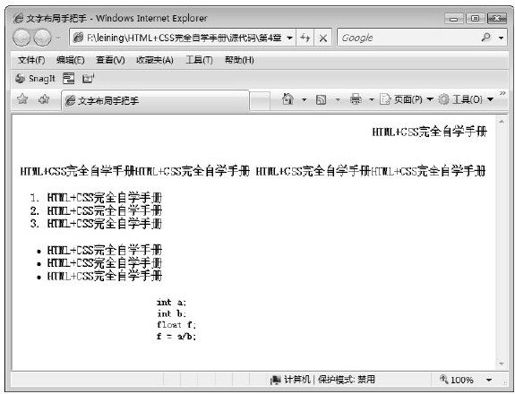Click the Print icon

(356, 99)
